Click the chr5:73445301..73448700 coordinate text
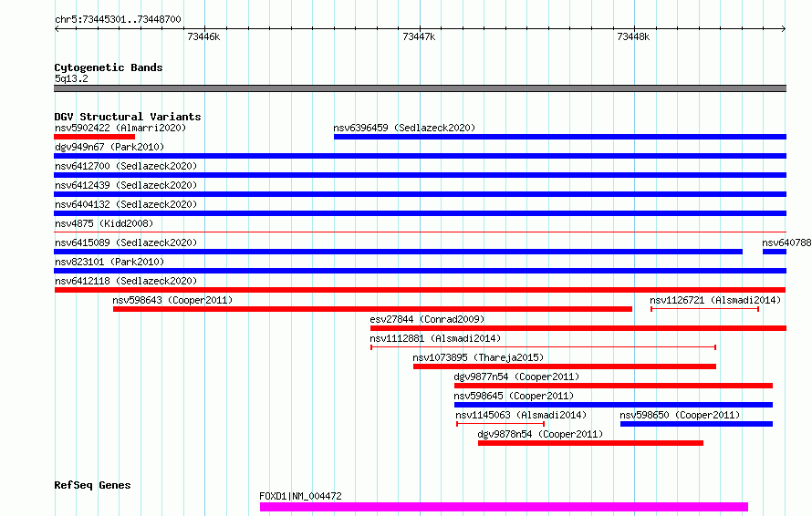This screenshot has width=812, height=516. (x=118, y=20)
